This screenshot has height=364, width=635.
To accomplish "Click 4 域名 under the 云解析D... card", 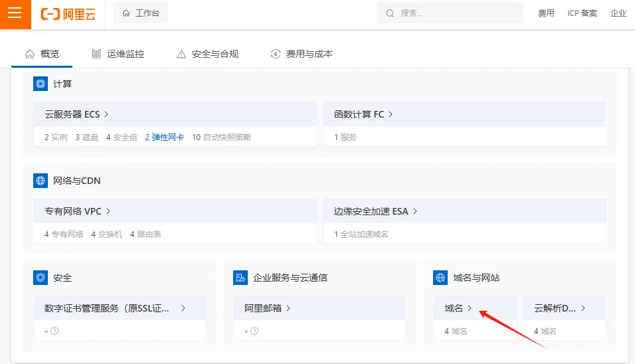I will pyautogui.click(x=545, y=331).
